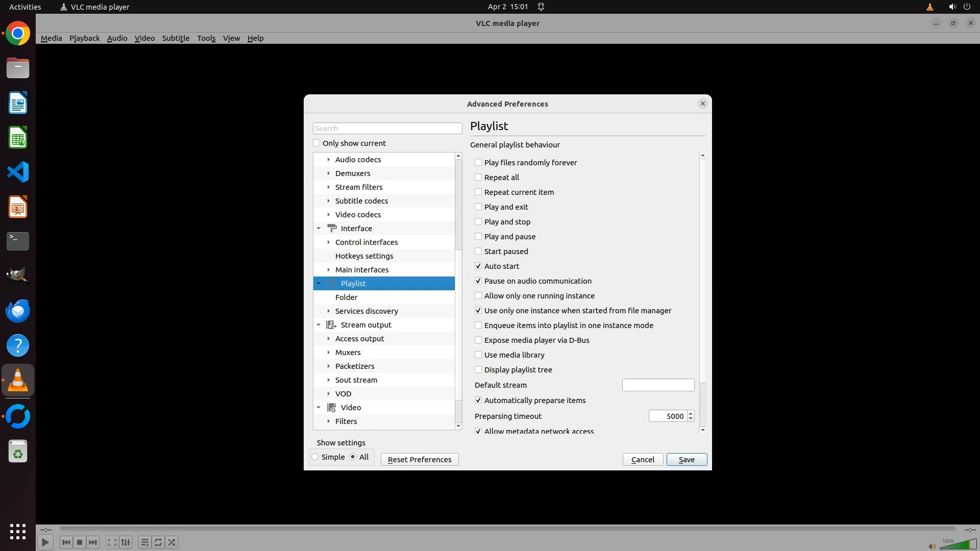Image resolution: width=980 pixels, height=551 pixels.
Task: Open extended settings equalizer icon
Action: (126, 542)
